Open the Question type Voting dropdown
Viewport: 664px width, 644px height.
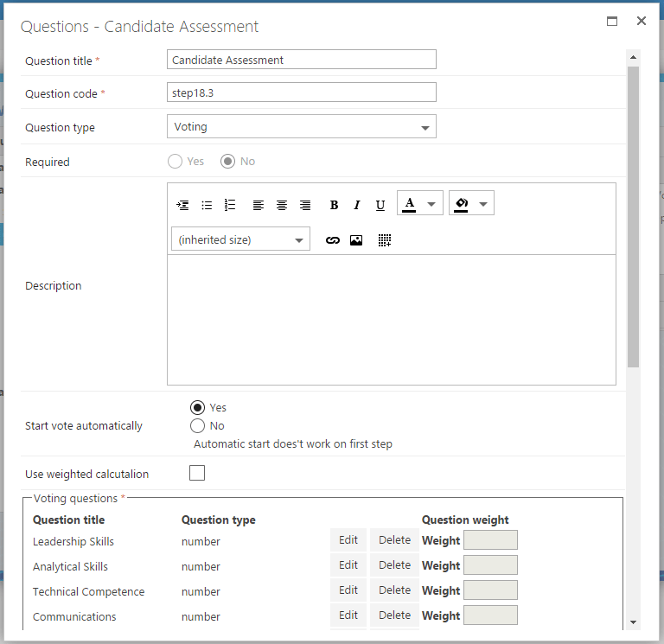[x=302, y=126]
